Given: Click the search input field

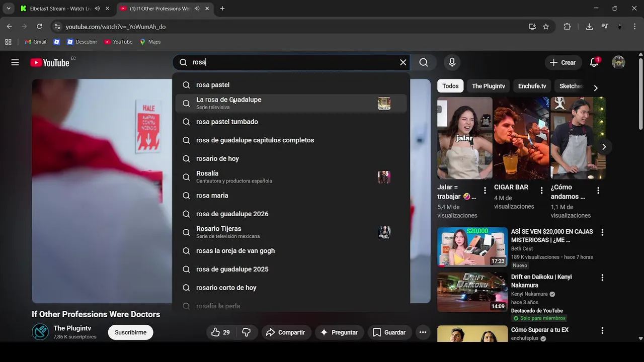Looking at the screenshot, I should [x=292, y=62].
